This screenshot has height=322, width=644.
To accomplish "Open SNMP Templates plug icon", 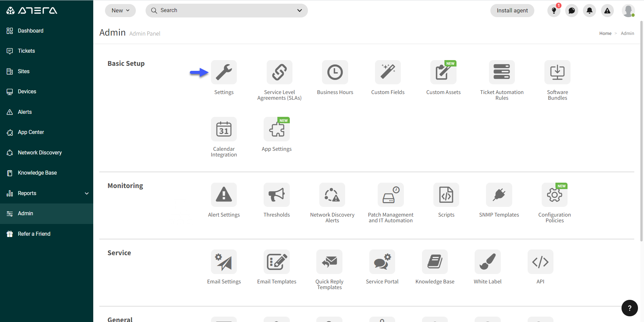I will point(499,195).
